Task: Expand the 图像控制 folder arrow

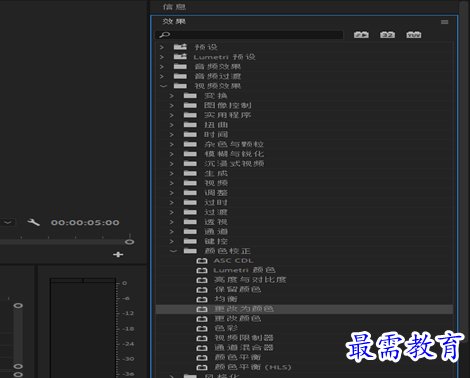Action: pos(171,105)
